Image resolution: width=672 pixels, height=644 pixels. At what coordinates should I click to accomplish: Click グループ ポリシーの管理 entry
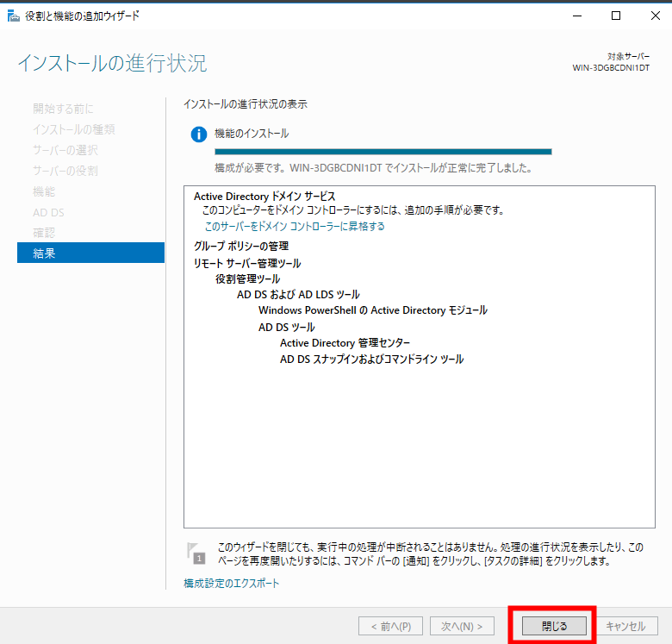tap(241, 246)
